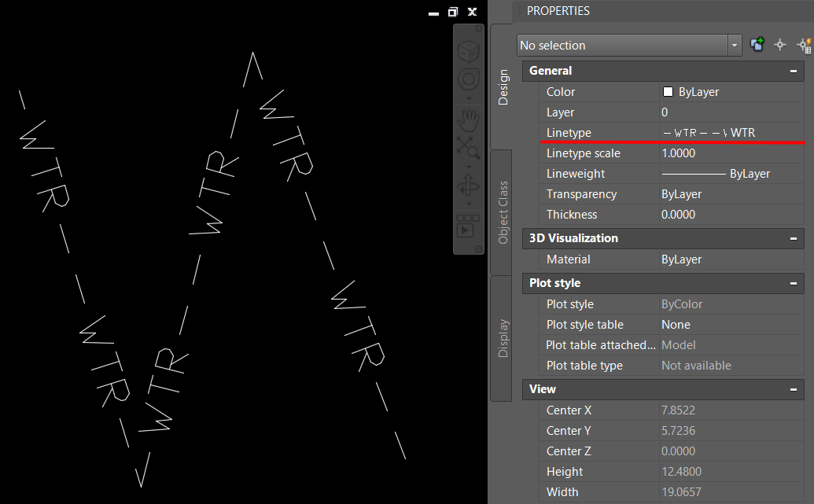Click the Linetype property label
The height and width of the screenshot is (504, 814).
coord(569,133)
